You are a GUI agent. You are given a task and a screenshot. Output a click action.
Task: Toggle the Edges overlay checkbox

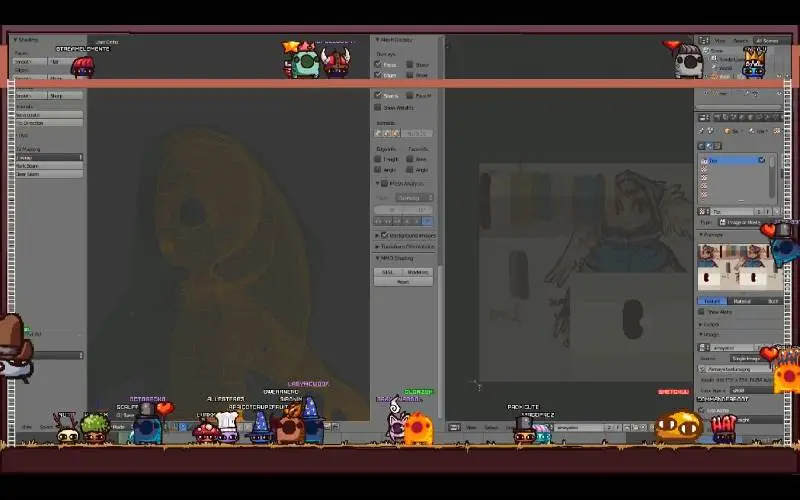tap(378, 75)
